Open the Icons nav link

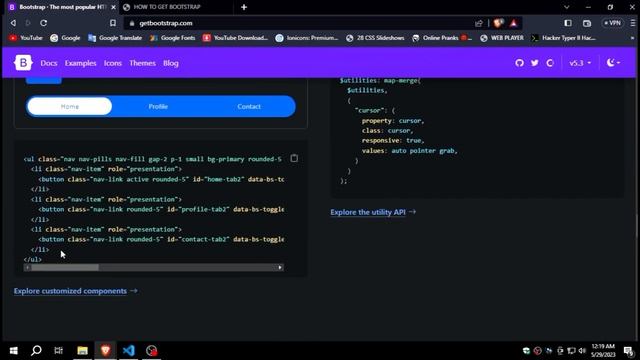113,63
